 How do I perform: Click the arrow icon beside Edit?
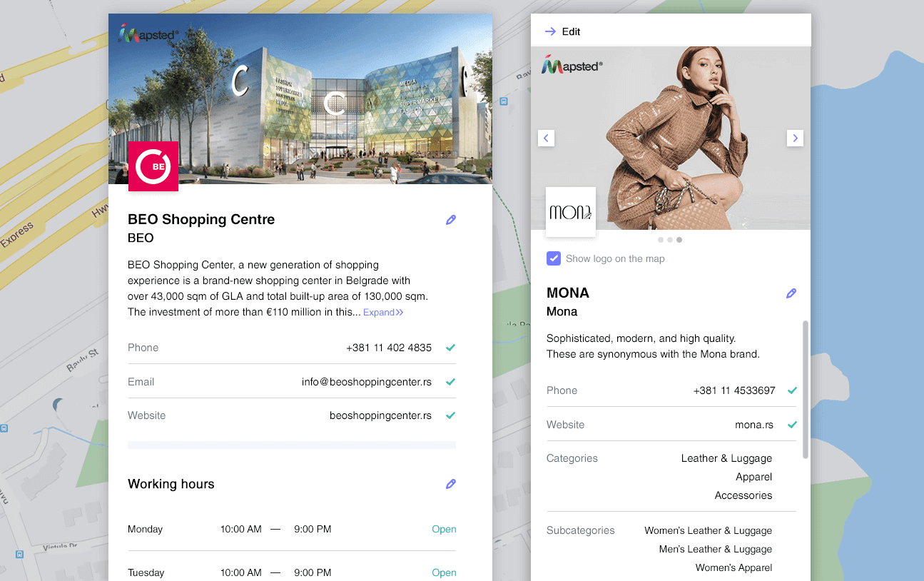click(550, 31)
